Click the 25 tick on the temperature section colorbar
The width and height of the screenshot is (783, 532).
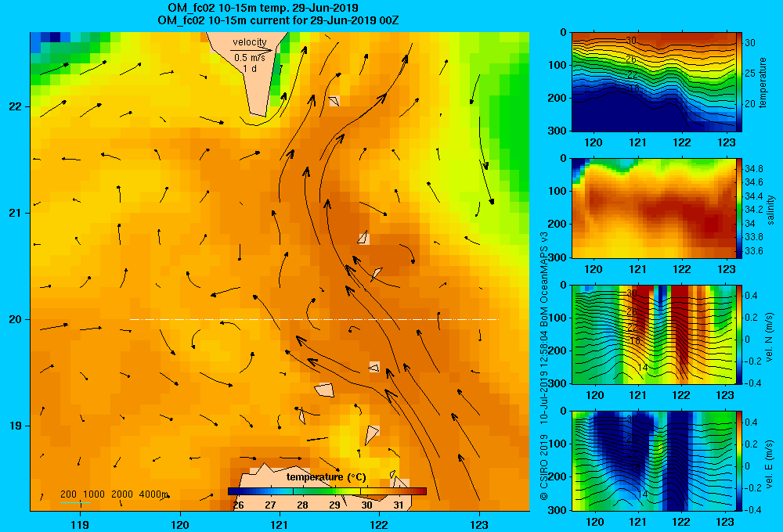750,74
